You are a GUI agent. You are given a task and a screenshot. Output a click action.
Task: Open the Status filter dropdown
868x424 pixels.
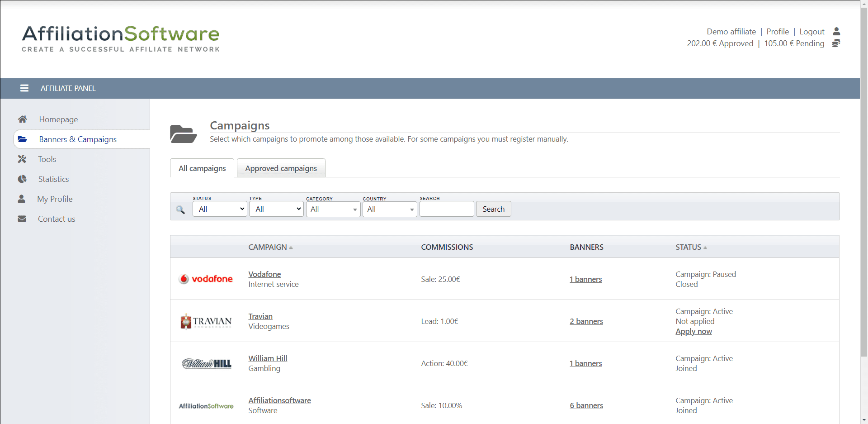click(x=220, y=209)
